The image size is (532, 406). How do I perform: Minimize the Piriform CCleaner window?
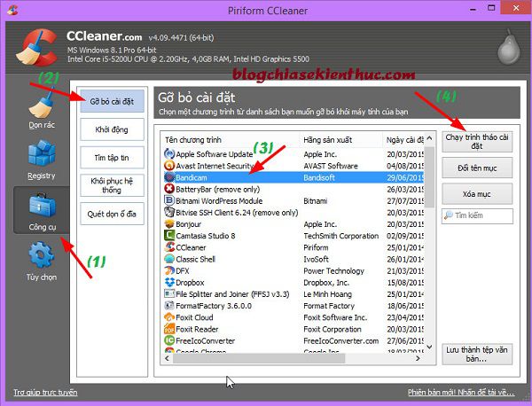click(473, 9)
